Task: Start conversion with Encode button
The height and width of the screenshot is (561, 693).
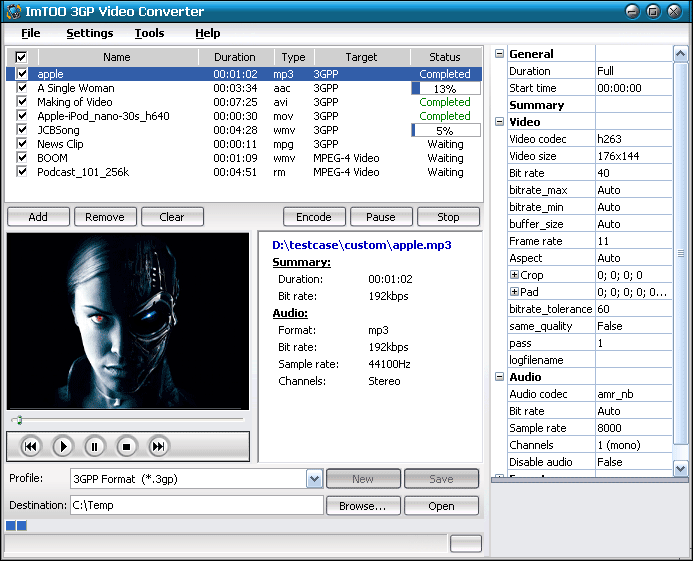Action: [314, 217]
